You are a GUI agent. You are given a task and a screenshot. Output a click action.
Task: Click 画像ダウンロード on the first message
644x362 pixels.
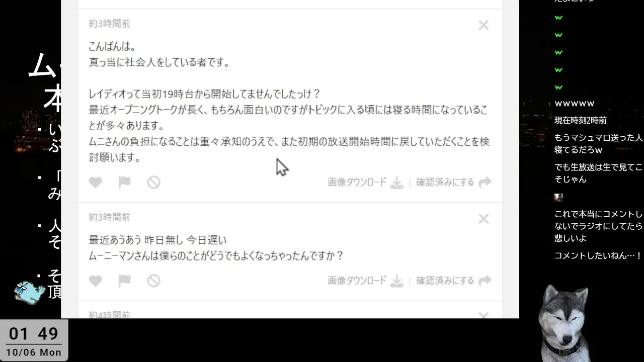(357, 183)
